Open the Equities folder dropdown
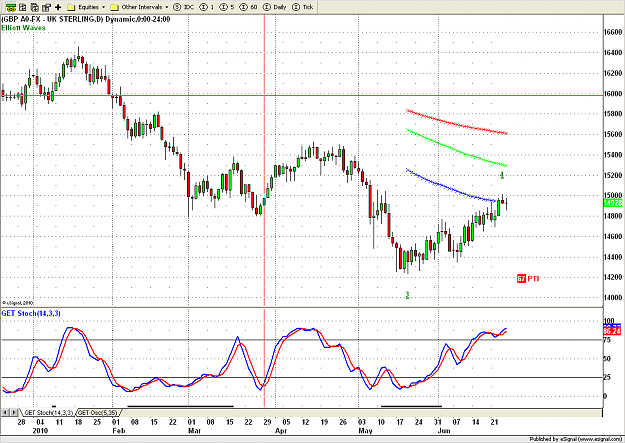The width and height of the screenshot is (625, 443). point(86,7)
